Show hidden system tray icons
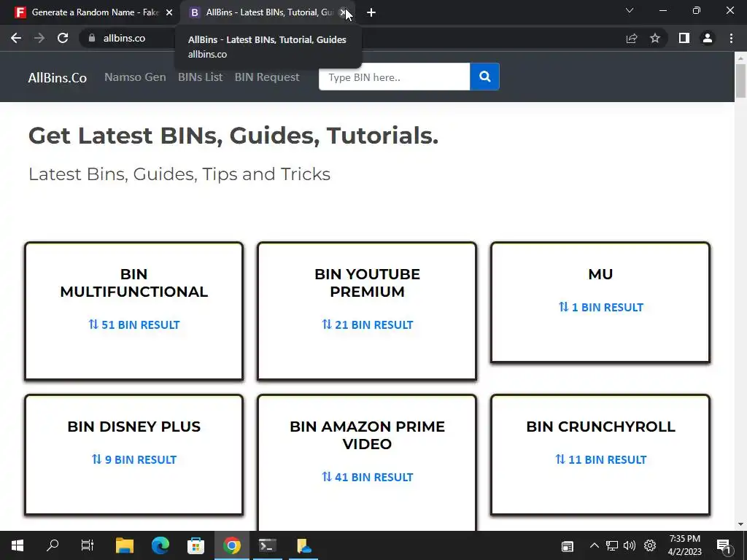Viewport: 747px width, 560px height. [x=594, y=545]
